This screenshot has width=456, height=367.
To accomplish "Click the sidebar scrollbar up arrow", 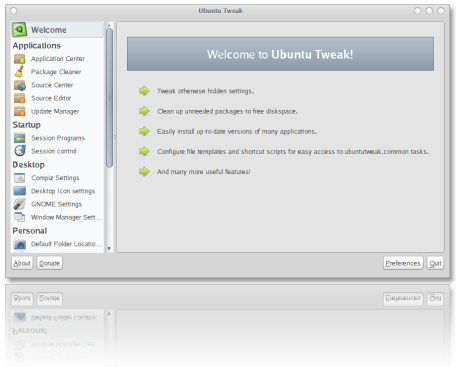I will coord(109,25).
